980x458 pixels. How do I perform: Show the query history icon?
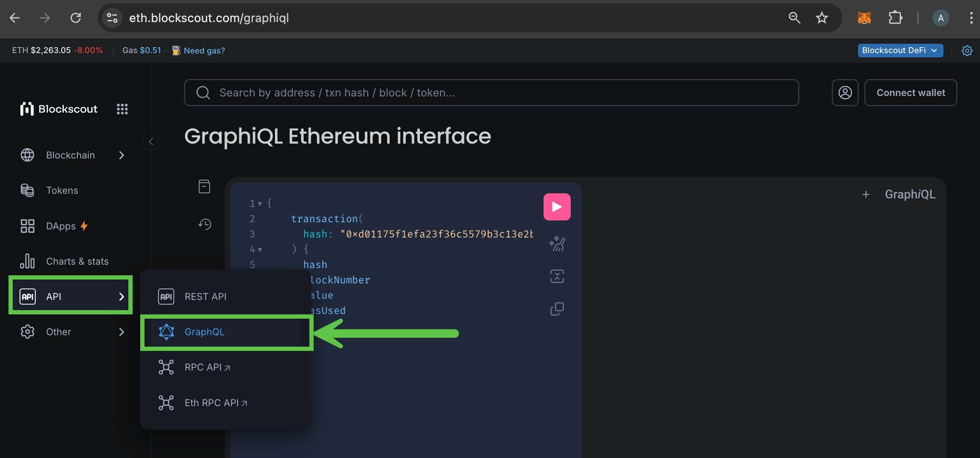pyautogui.click(x=205, y=224)
